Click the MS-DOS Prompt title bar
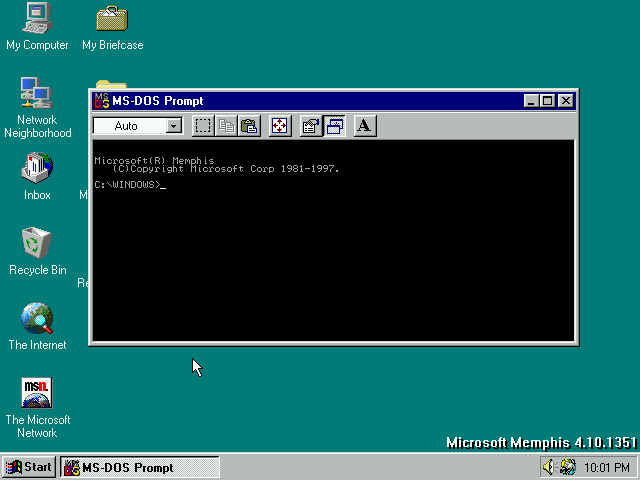 [x=334, y=101]
